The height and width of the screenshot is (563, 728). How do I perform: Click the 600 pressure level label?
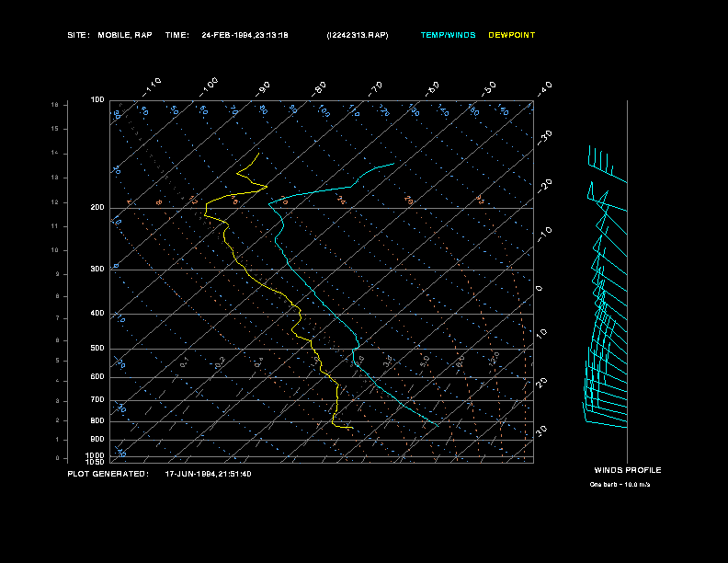point(97,377)
